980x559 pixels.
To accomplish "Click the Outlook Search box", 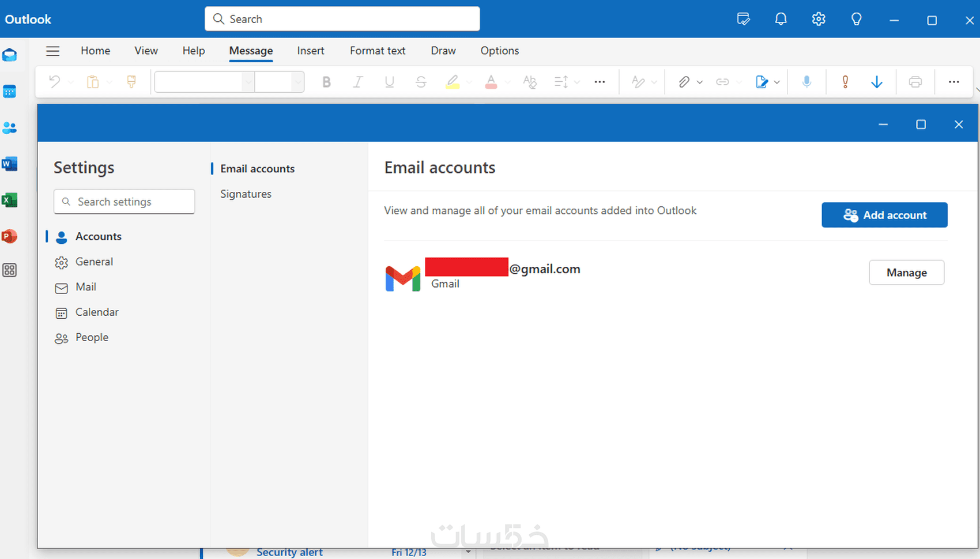I will point(342,19).
